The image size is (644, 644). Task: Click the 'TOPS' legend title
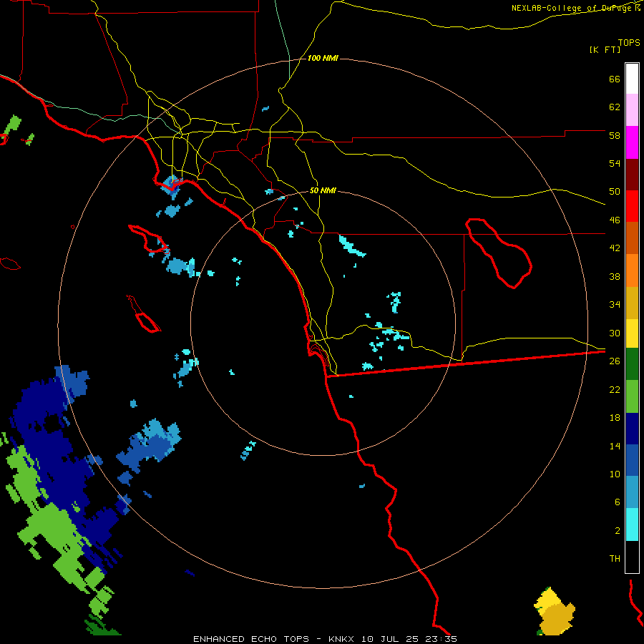pyautogui.click(x=629, y=42)
